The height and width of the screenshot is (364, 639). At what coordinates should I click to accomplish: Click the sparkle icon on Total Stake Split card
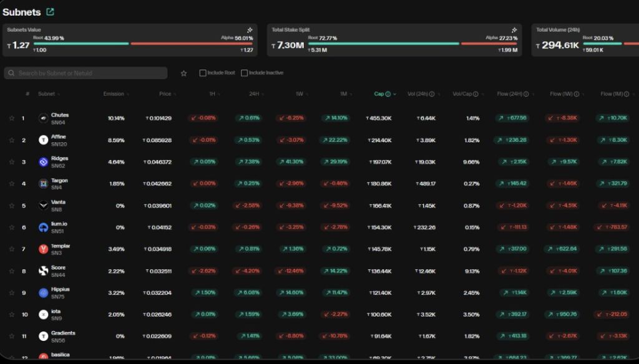(x=514, y=30)
